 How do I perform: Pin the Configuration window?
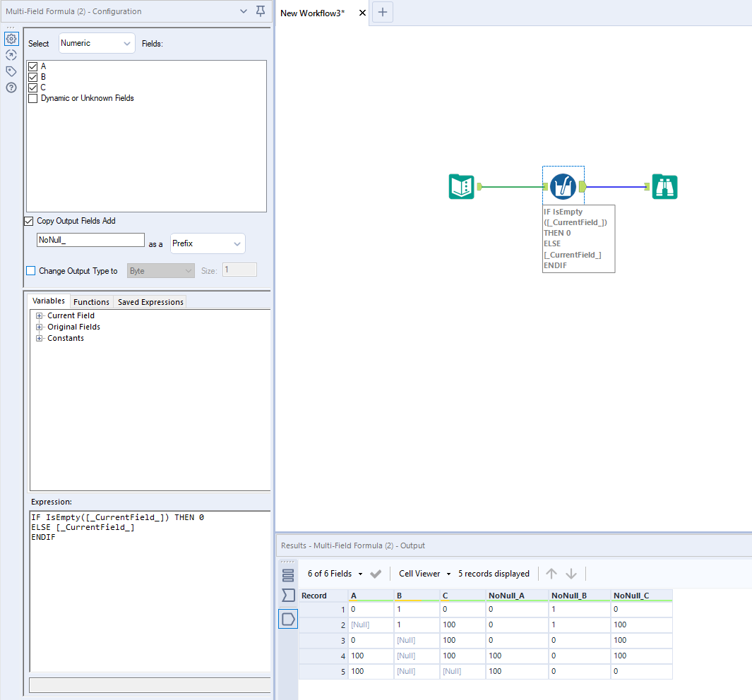pyautogui.click(x=261, y=11)
